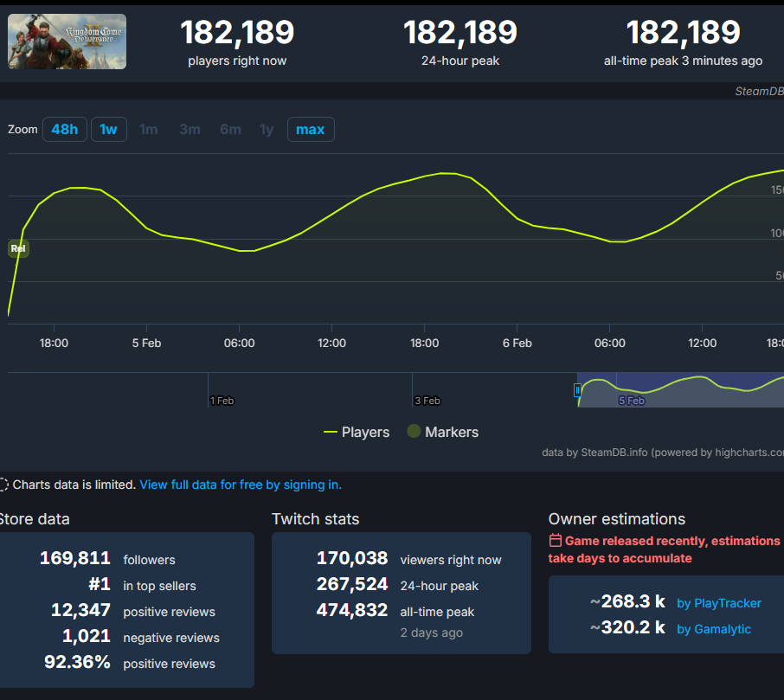Click the 169,811 followers value
Screen dimensions: 784x700
click(x=75, y=558)
